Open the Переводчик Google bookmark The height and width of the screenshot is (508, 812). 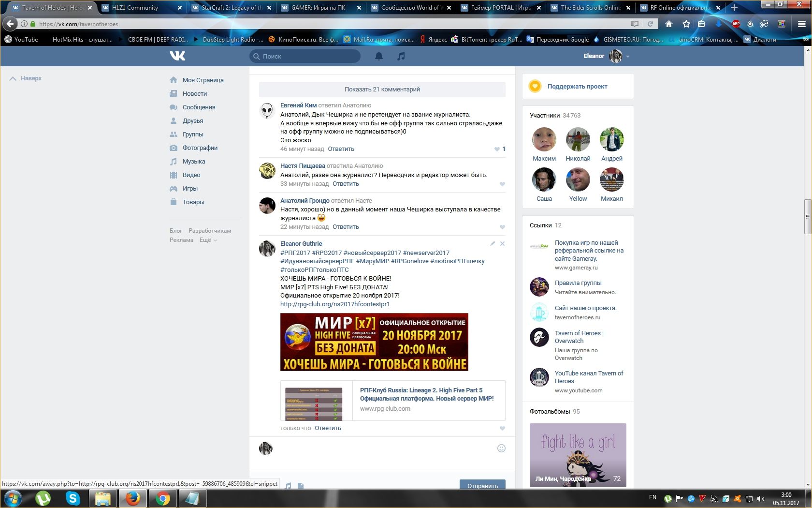pyautogui.click(x=558, y=40)
